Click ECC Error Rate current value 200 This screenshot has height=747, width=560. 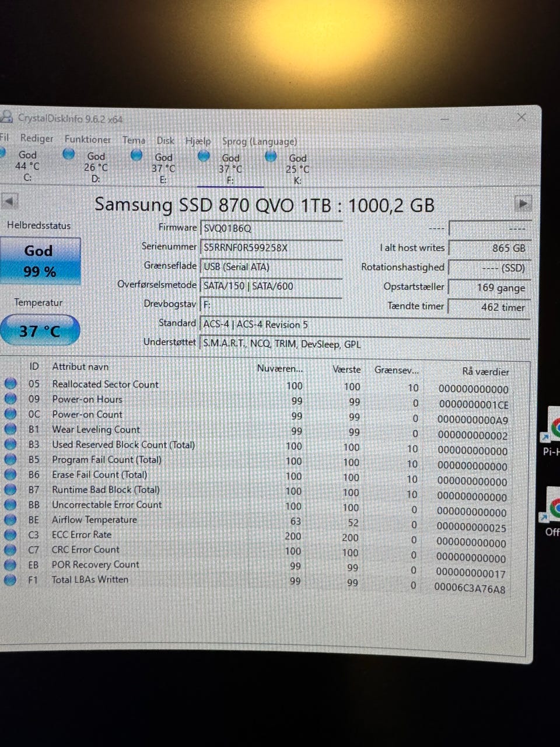(x=293, y=536)
